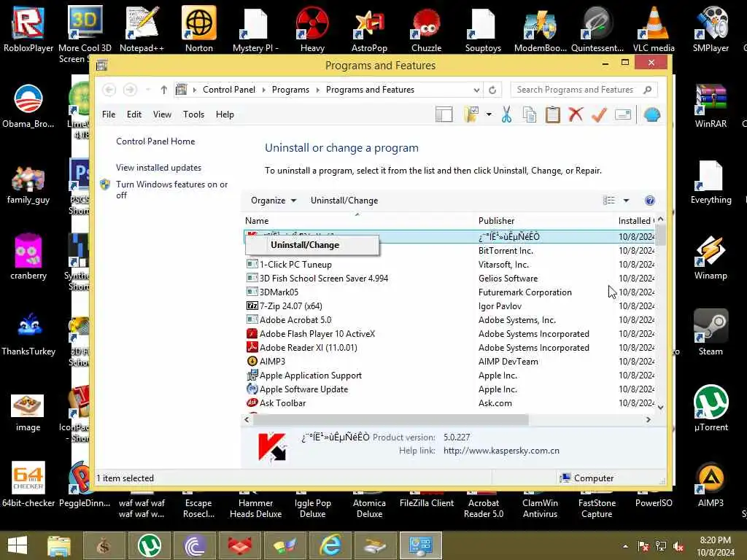Viewport: 747px width, 560px height.
Task: Expand the address bar history dropdown
Action: click(x=476, y=90)
